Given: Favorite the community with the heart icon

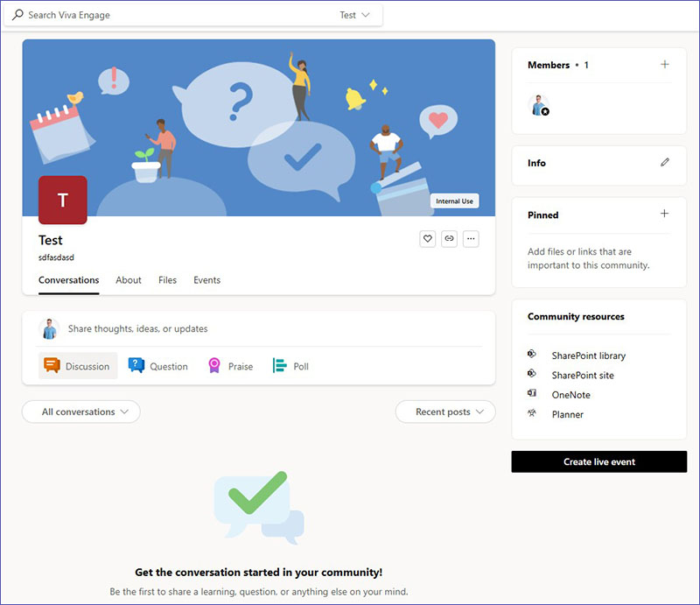Looking at the screenshot, I should (x=427, y=239).
